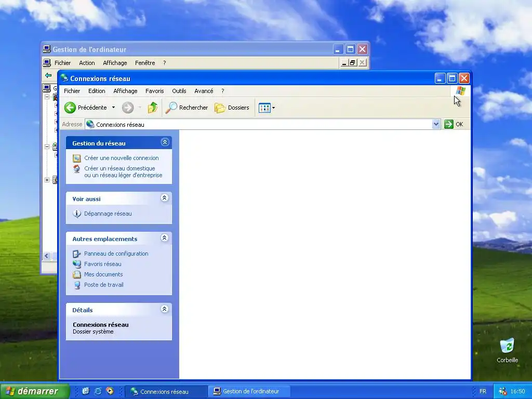This screenshot has width=532, height=399.
Task: Collapse the Autres emplacements panel
Action: click(165, 238)
